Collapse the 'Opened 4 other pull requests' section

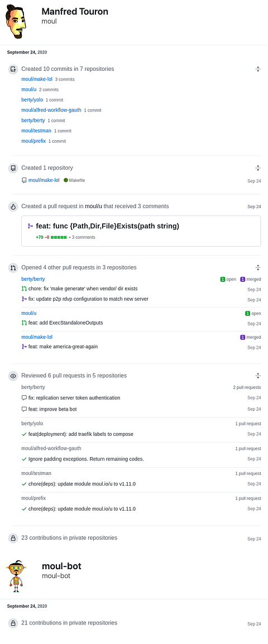[258, 267]
